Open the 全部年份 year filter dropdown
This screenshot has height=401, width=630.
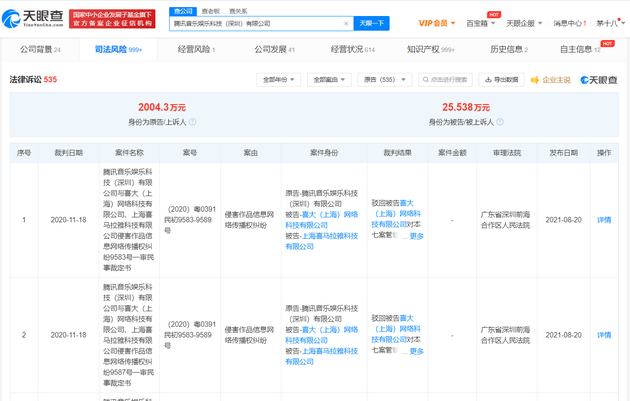[278, 80]
